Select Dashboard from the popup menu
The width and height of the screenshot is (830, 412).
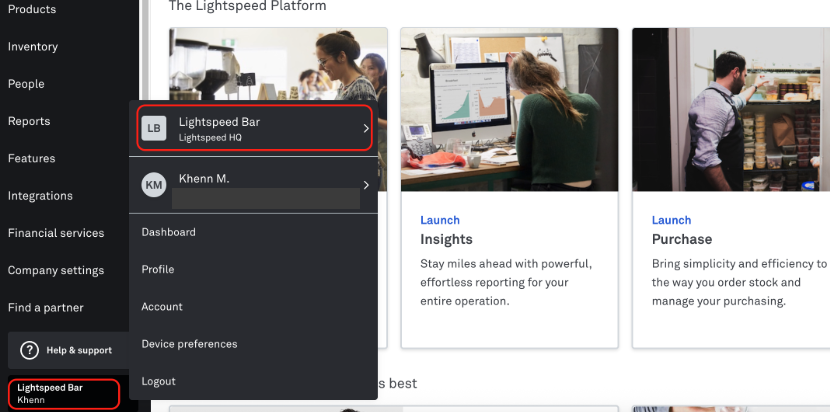(168, 232)
